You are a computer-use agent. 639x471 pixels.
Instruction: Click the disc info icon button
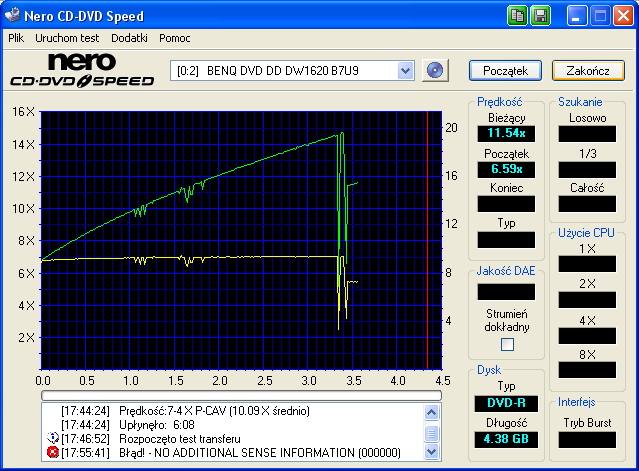435,70
